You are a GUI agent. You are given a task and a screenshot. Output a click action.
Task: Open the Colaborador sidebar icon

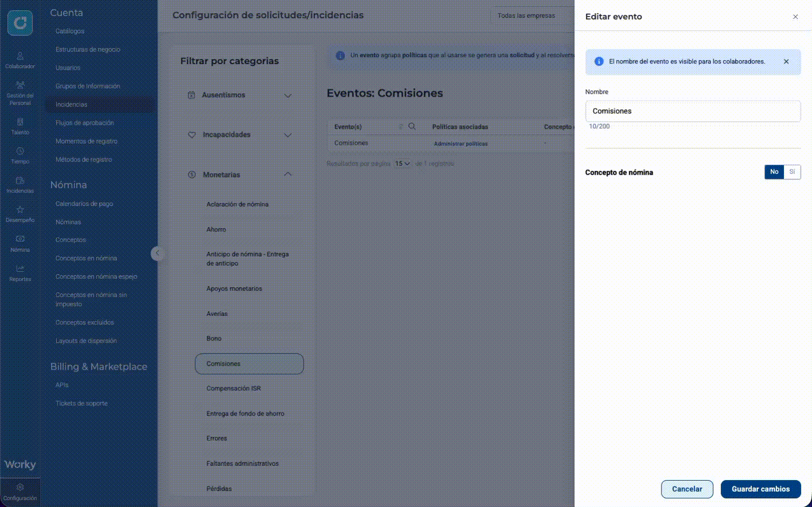pyautogui.click(x=20, y=60)
